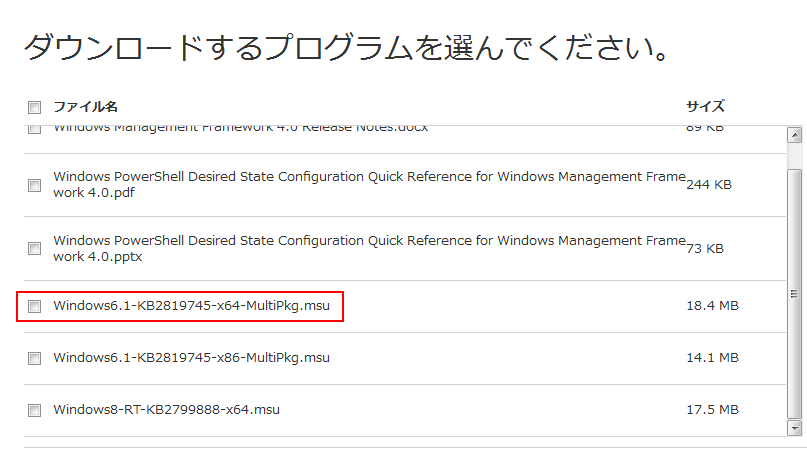
Task: Click the 244 KB size value
Action: tap(709, 185)
